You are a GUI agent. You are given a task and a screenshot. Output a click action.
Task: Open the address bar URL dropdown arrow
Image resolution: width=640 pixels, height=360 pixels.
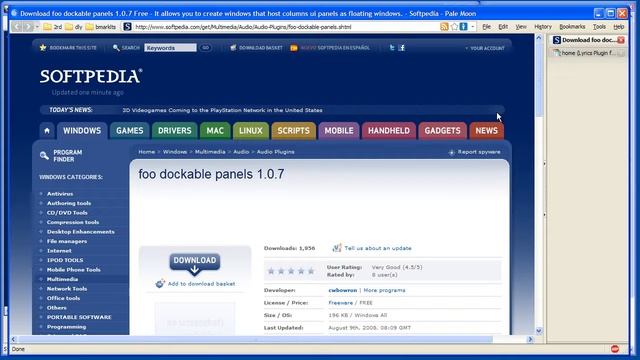473,27
